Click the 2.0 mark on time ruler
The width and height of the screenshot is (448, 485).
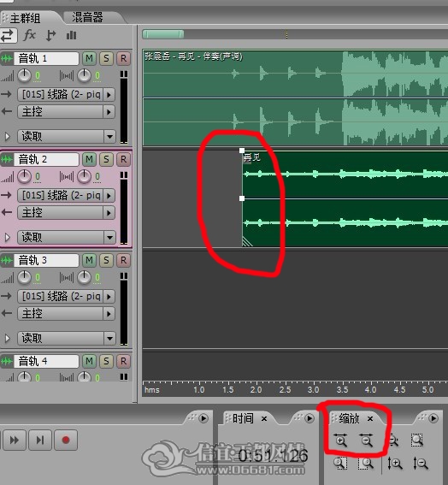[256, 390]
